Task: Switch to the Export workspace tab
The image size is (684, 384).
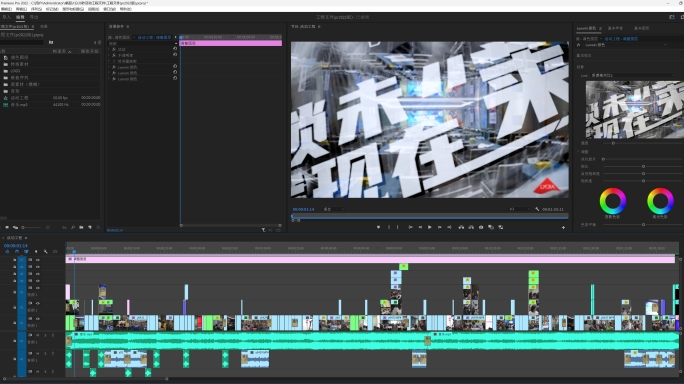Action: 34,17
